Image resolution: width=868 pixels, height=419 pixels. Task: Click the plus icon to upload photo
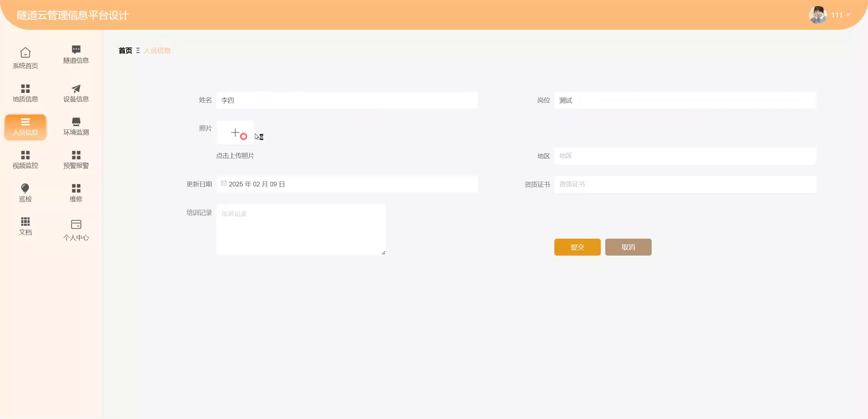click(x=235, y=133)
